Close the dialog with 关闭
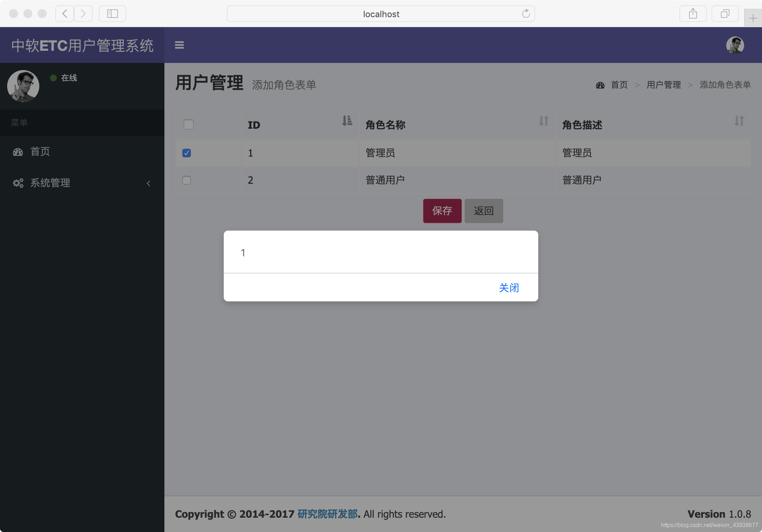This screenshot has width=762, height=532. click(509, 288)
